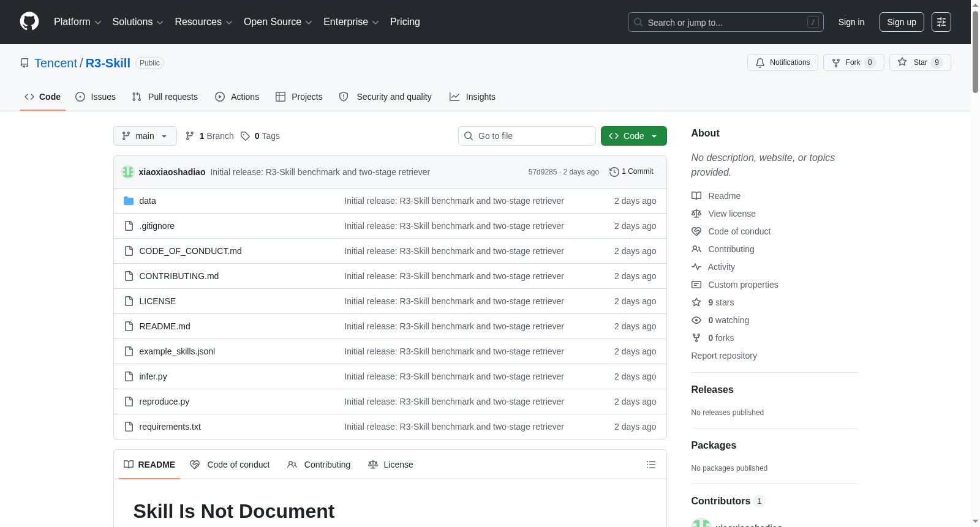980x527 pixels.
Task: Open the R3-Skill repository link
Action: pyautogui.click(x=108, y=63)
